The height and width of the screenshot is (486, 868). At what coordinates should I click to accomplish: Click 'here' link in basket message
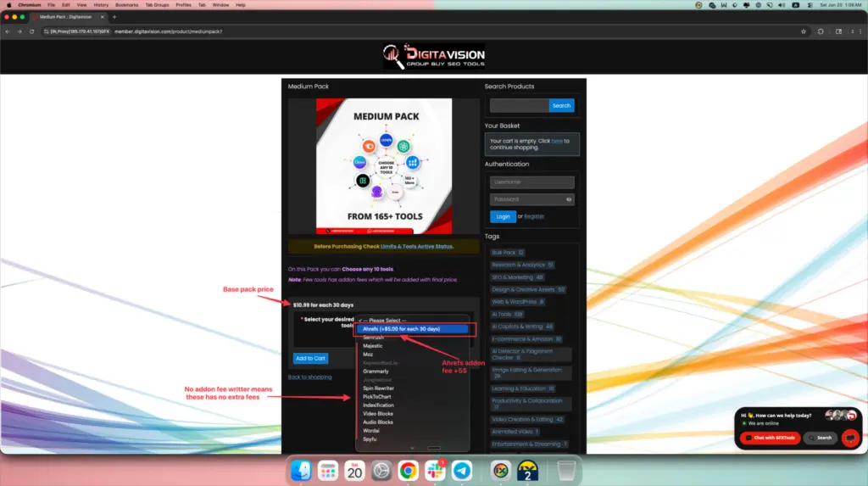557,142
